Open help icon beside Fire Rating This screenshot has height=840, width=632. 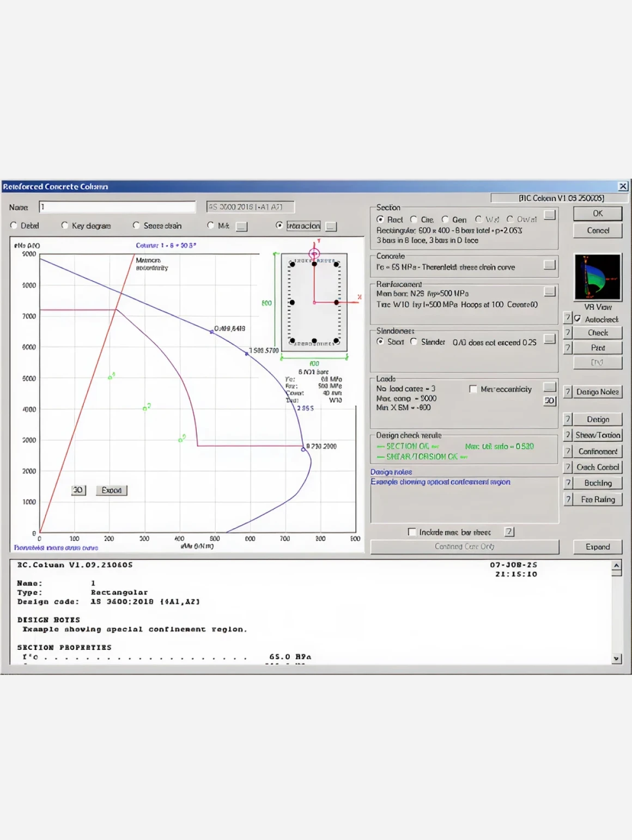point(568,499)
